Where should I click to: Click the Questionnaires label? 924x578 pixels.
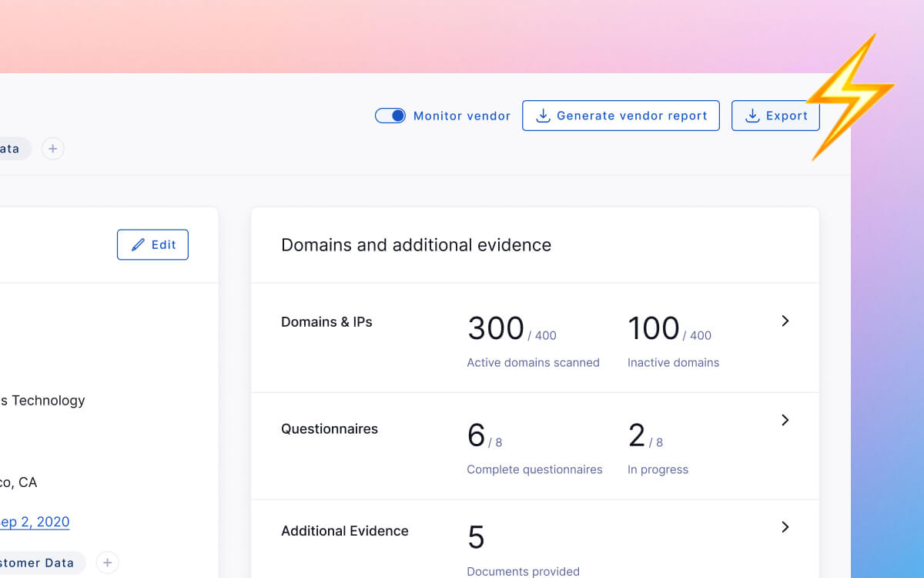click(330, 429)
